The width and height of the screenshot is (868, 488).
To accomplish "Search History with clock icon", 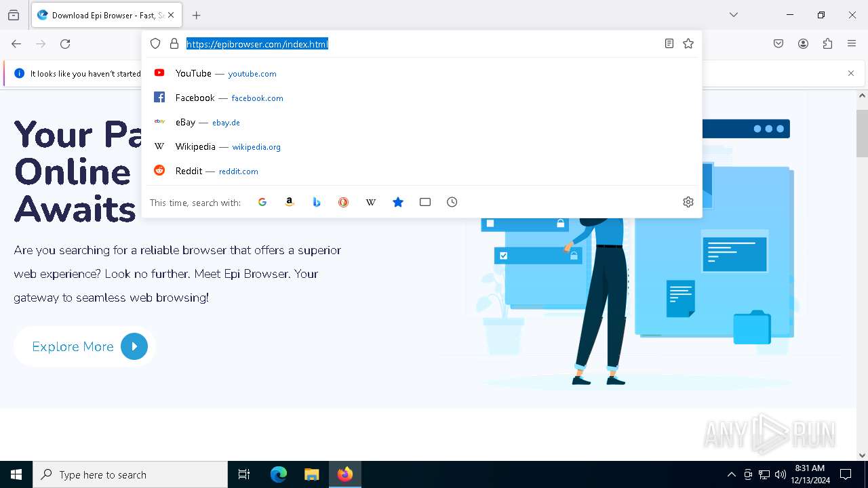I will [452, 202].
